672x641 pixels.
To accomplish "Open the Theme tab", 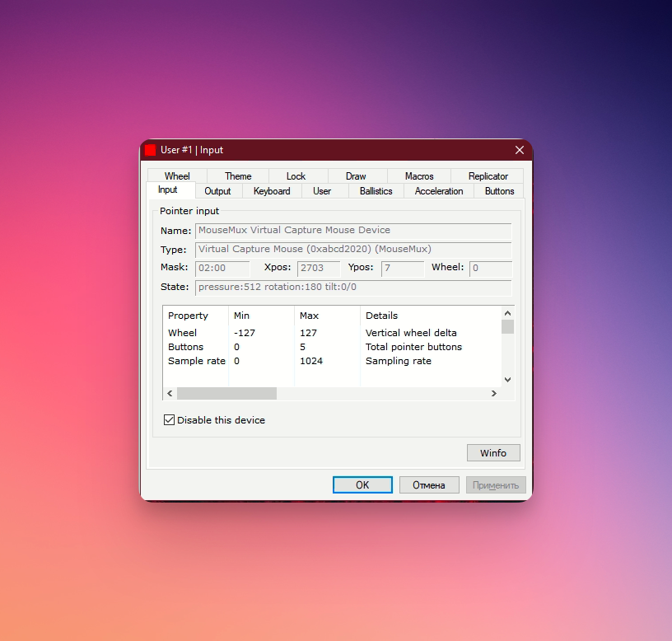I will (x=238, y=176).
